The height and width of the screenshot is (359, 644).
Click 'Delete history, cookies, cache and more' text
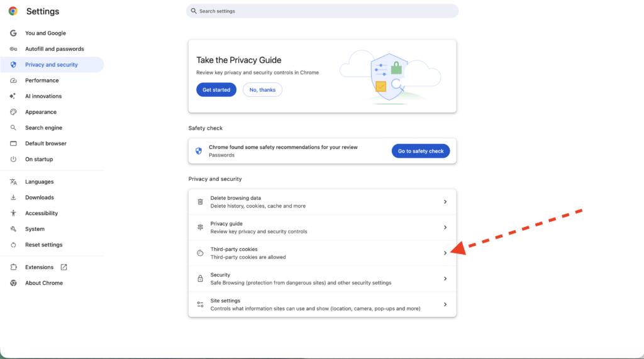point(258,206)
